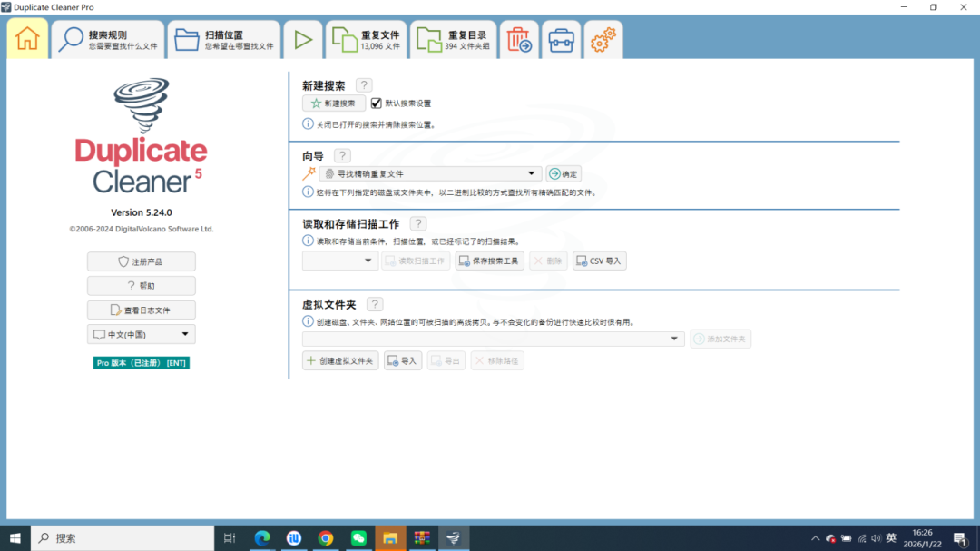This screenshot has width=980, height=551.
Task: Click the help icon beside 新建搜索
Action: point(364,85)
